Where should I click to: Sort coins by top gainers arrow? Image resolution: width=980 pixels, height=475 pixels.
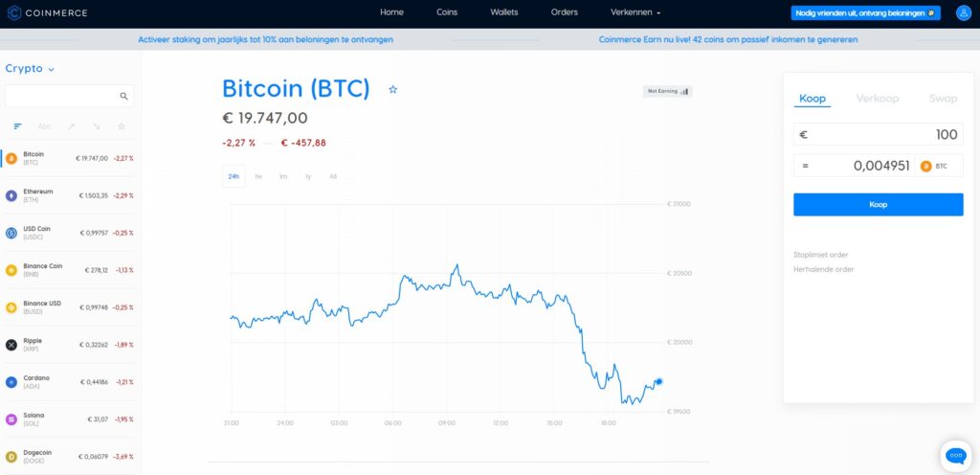[71, 126]
